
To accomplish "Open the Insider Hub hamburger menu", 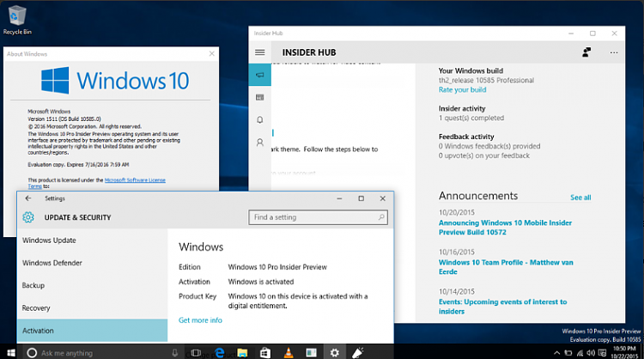I will [260, 52].
